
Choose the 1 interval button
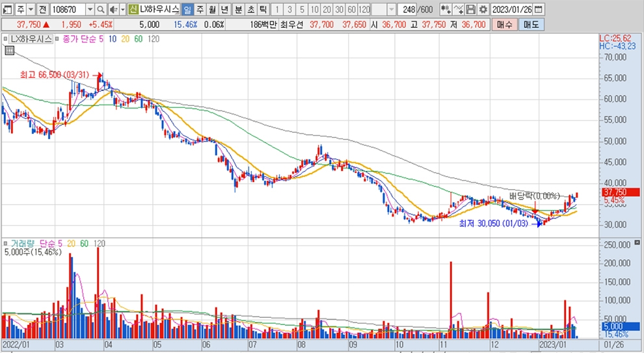tap(277, 9)
